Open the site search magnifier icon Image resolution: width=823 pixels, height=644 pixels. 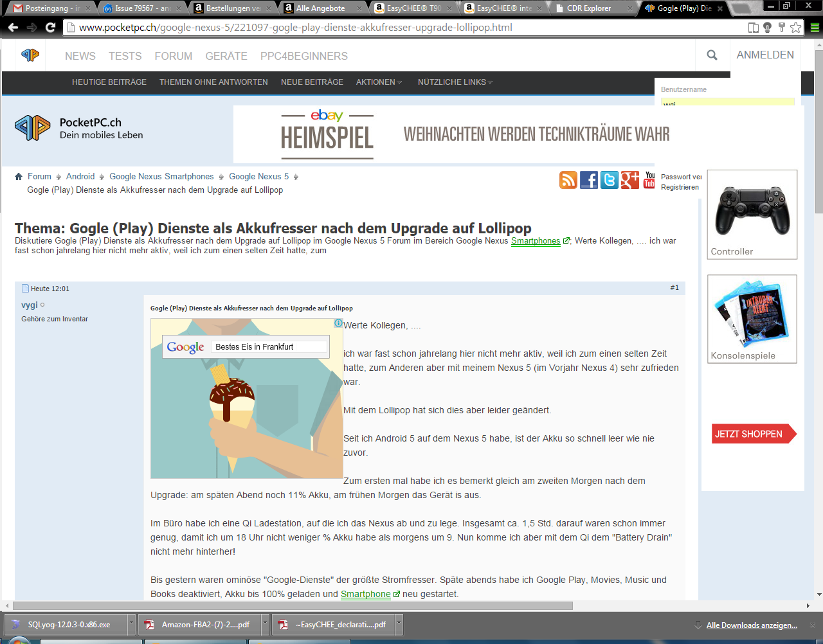(712, 55)
